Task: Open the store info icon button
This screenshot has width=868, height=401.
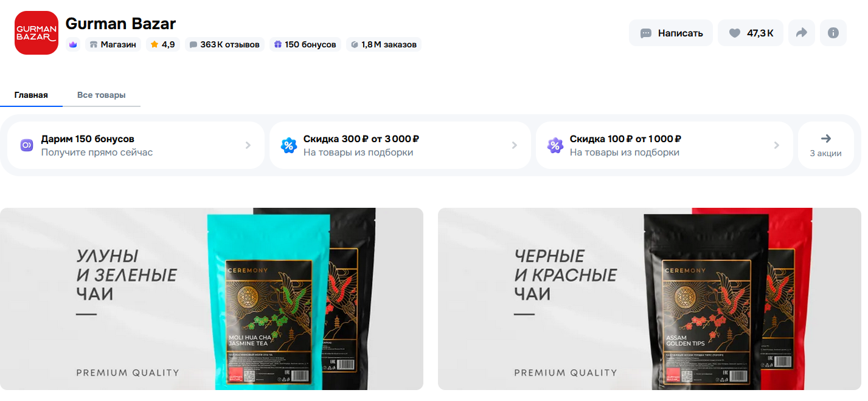Action: point(833,33)
